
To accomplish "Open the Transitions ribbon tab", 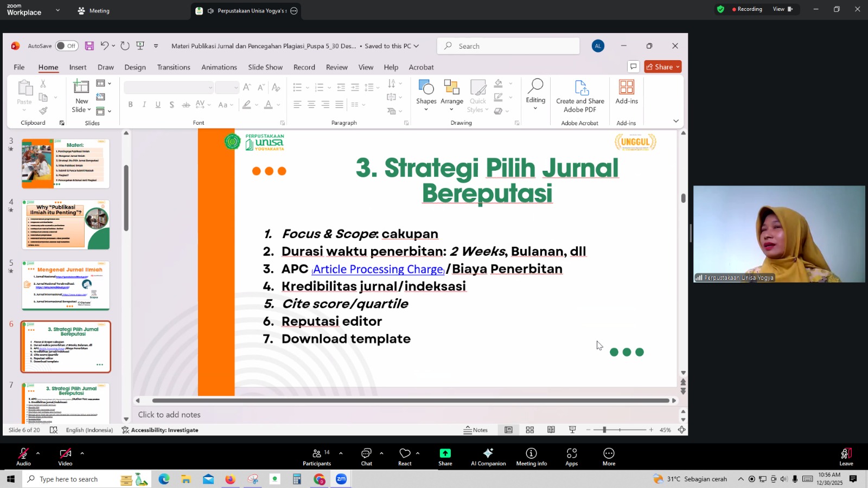I will (x=174, y=67).
